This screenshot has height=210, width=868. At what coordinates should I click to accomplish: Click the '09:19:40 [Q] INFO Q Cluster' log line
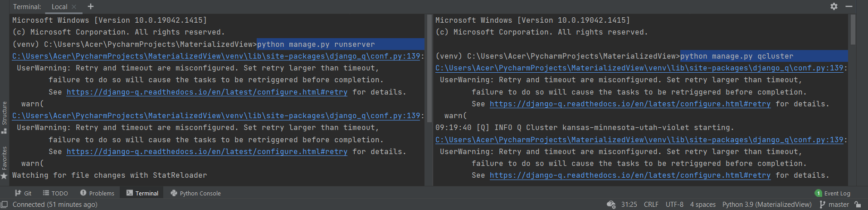click(x=585, y=128)
